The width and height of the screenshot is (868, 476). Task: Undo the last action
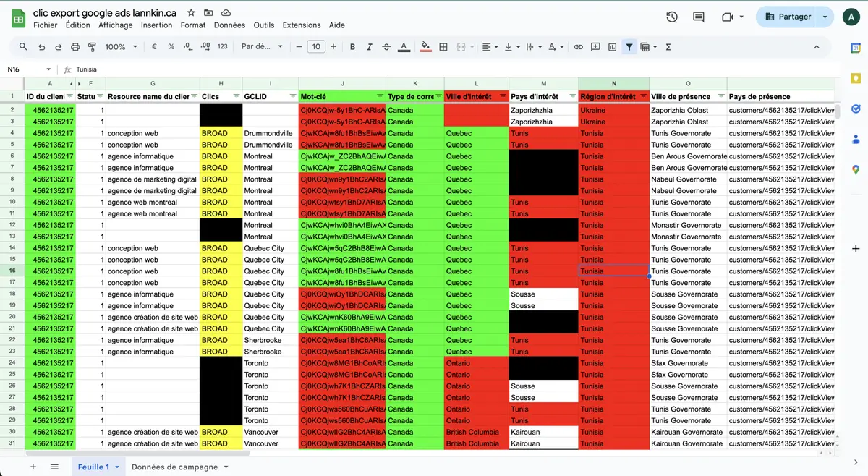pos(41,47)
